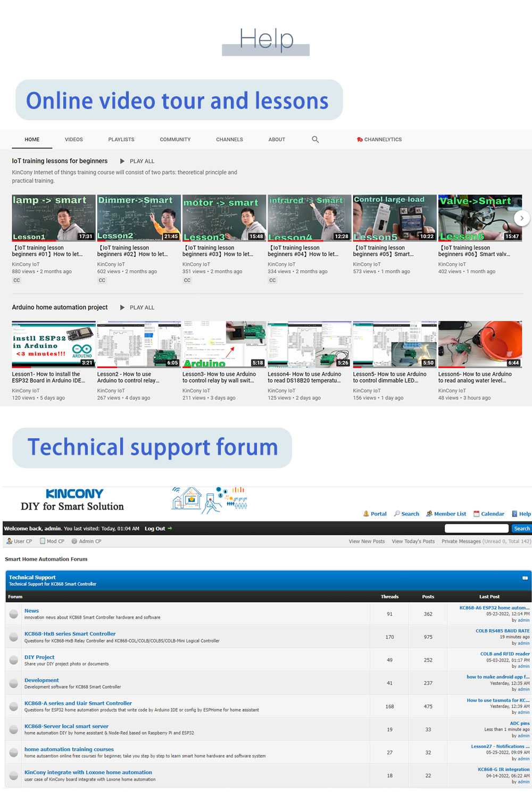The height and width of the screenshot is (801, 532).
Task: Open the Lesson1 lamp smart video thumbnail
Action: click(54, 218)
